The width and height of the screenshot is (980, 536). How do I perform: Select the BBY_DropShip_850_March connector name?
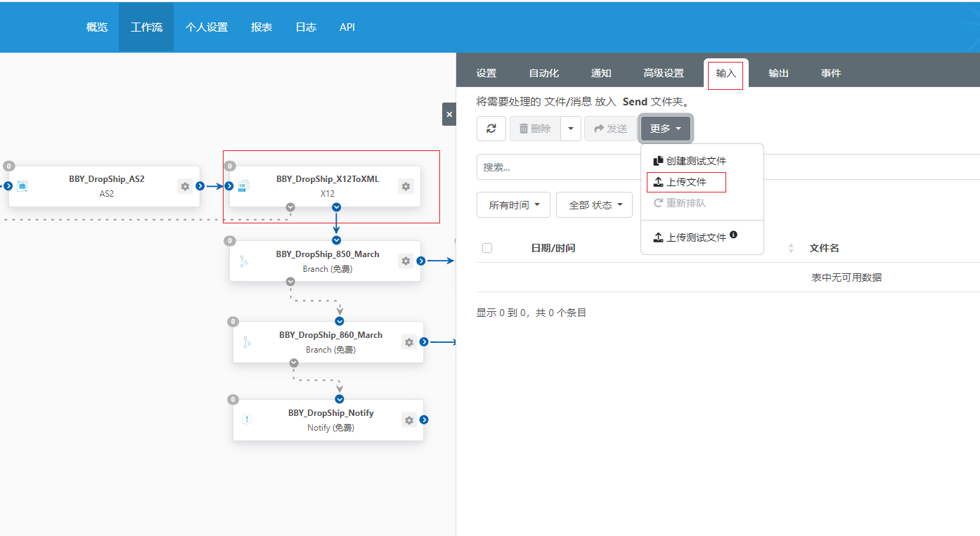[328, 254]
